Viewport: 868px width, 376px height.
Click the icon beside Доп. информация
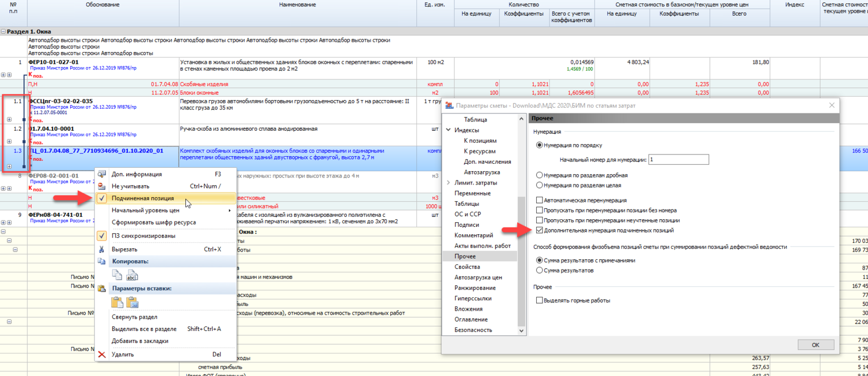pos(102,174)
